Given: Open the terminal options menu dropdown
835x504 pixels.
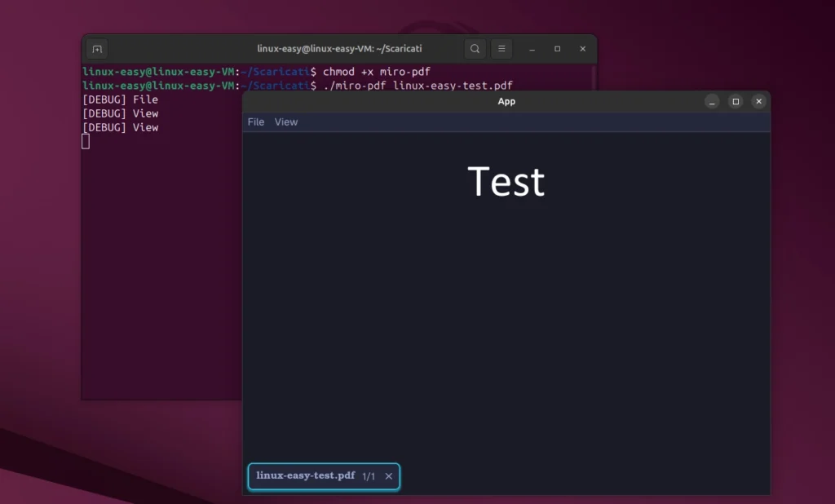Looking at the screenshot, I should point(501,48).
